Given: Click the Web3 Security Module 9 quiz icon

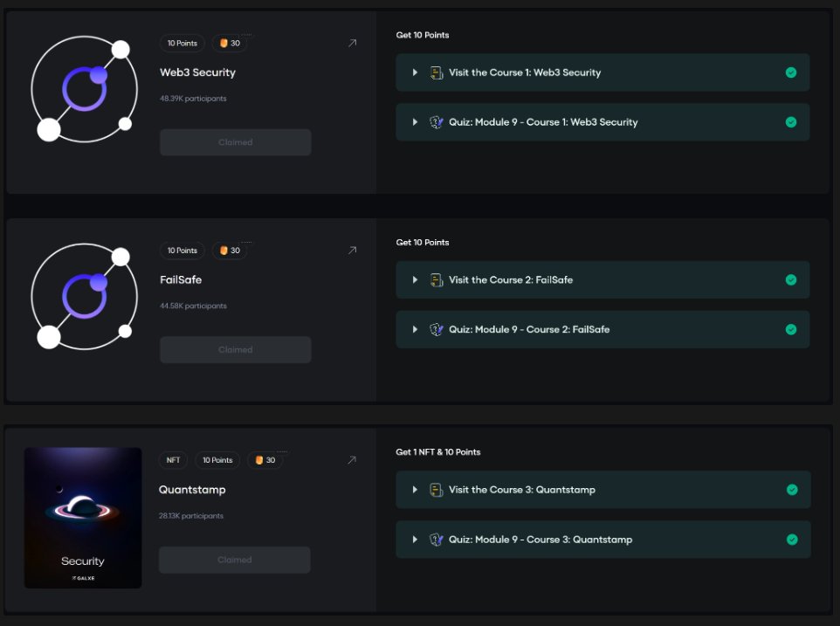Looking at the screenshot, I should point(437,122).
